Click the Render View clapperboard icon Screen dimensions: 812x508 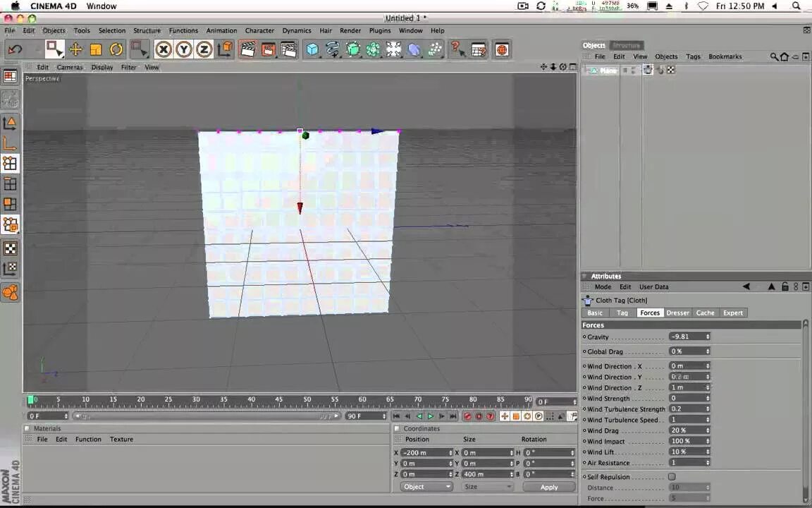(x=248, y=49)
